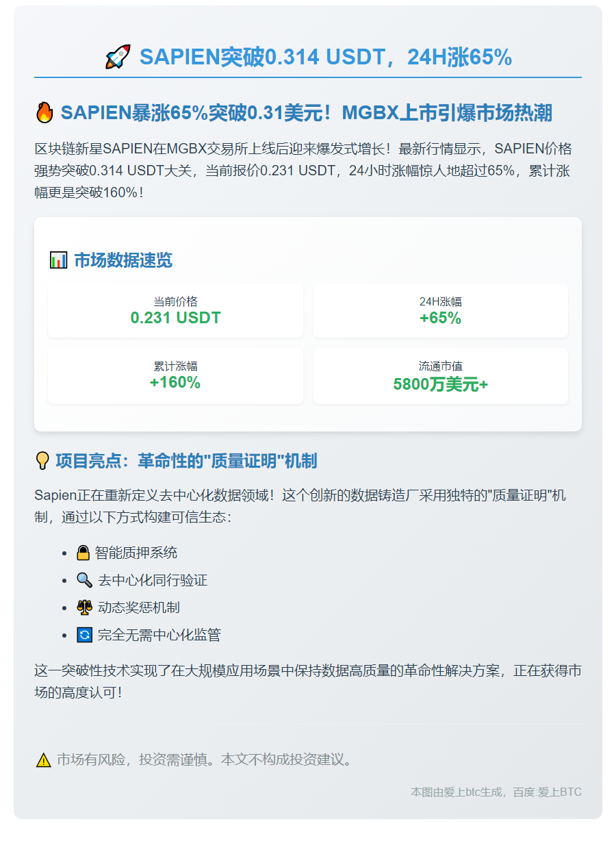Click the lightbulb icon near 项目亮点 heading
616x841 pixels.
pyautogui.click(x=43, y=461)
